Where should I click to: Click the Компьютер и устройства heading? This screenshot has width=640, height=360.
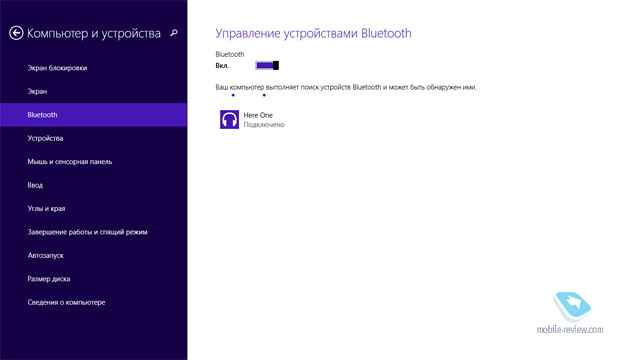tap(94, 33)
